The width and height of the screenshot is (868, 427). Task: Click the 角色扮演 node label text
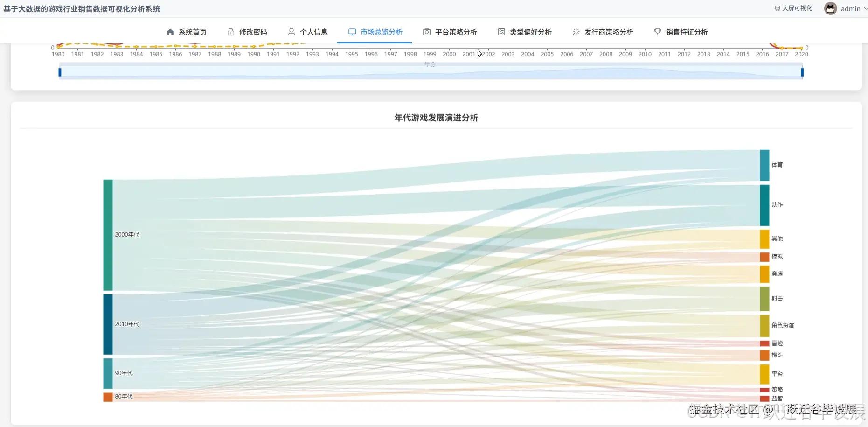783,326
